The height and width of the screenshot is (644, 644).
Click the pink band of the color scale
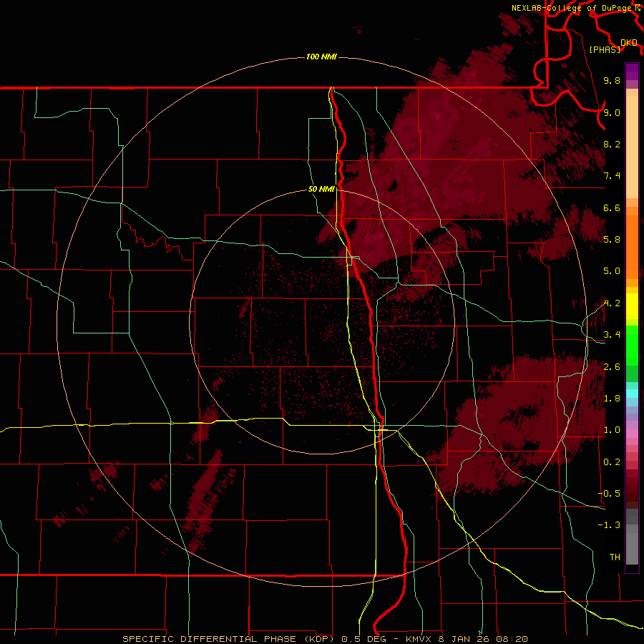pos(632,434)
